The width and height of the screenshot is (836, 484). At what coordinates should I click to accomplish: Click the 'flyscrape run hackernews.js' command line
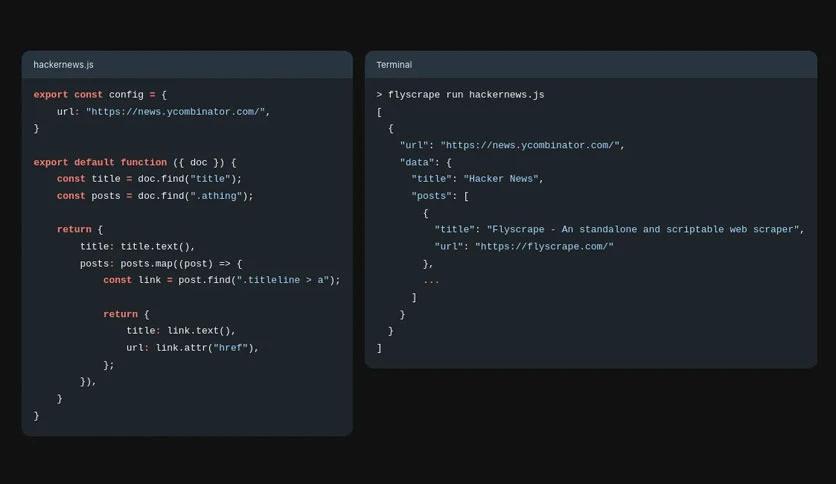[466, 94]
